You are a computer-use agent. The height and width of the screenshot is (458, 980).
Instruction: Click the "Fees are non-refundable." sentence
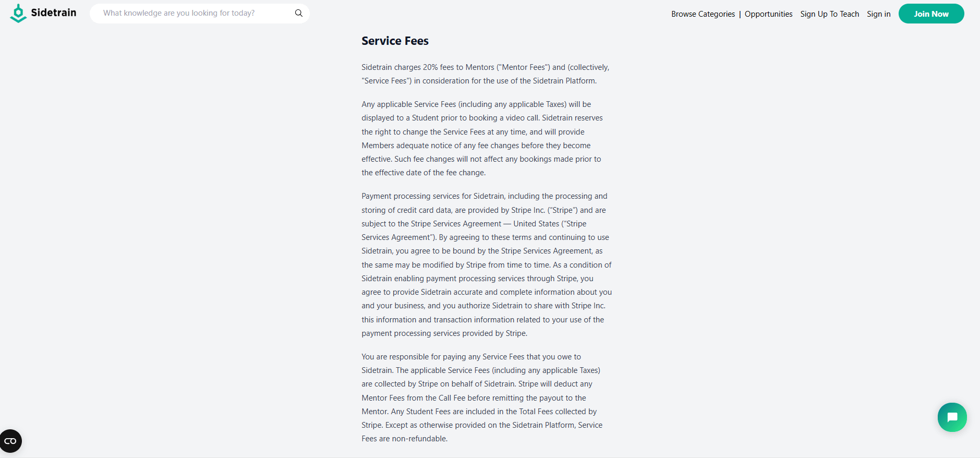(404, 439)
